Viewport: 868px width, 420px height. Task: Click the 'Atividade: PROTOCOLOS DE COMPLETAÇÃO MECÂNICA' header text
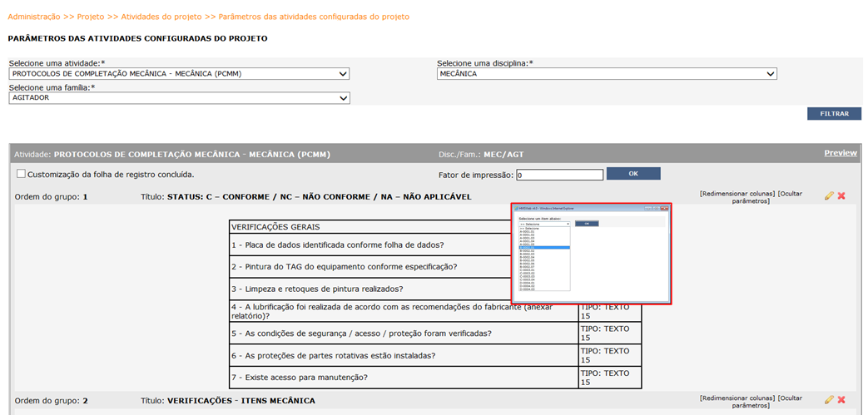(x=172, y=155)
